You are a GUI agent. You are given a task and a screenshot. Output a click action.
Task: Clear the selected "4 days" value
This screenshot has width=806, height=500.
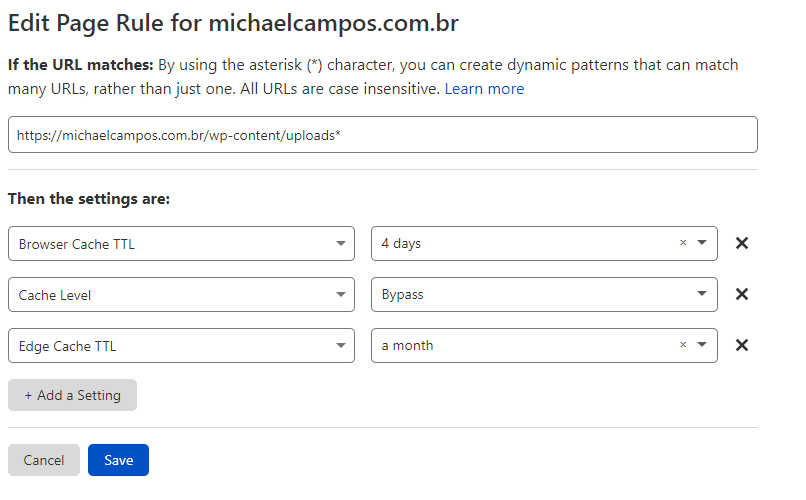[x=683, y=243]
